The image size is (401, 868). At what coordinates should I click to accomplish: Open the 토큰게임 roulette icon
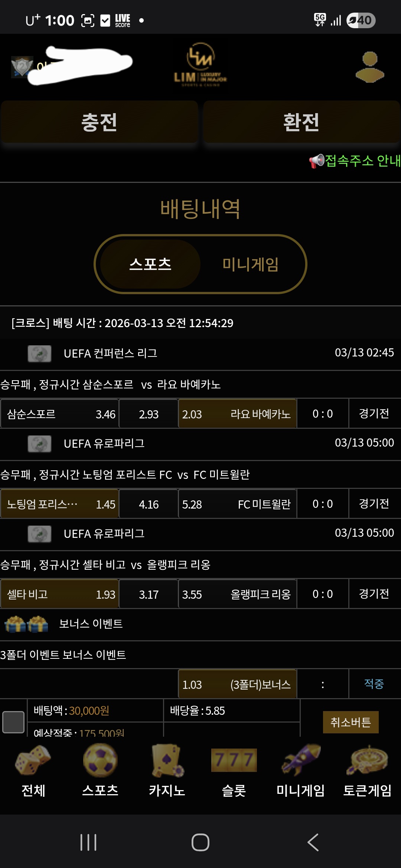pyautogui.click(x=367, y=759)
